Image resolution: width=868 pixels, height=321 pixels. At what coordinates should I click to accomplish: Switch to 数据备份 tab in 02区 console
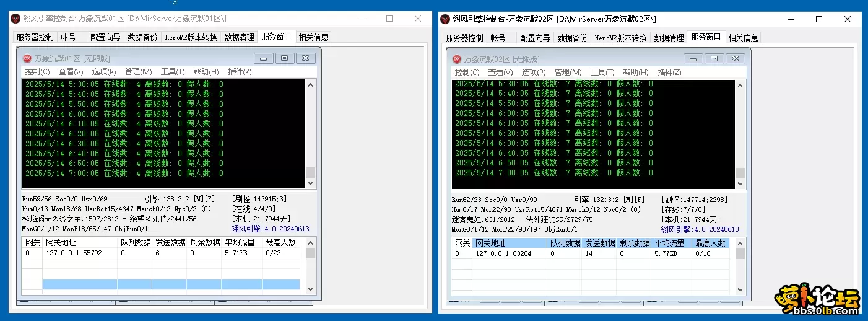click(x=572, y=37)
